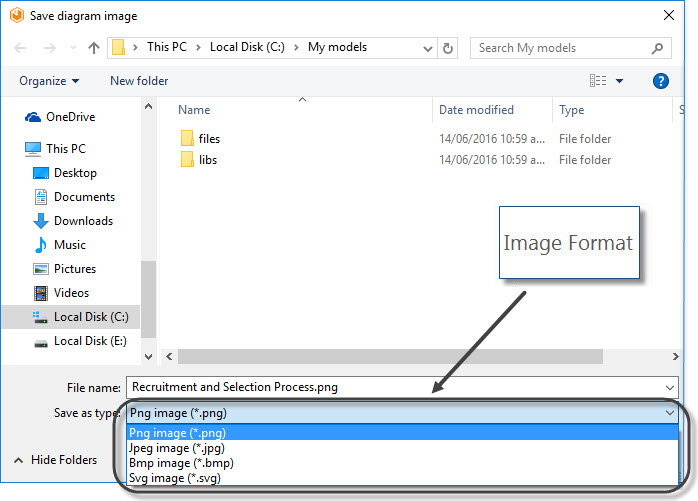The width and height of the screenshot is (698, 501).
Task: Select Local Disk (C:) in the sidebar
Action: [x=71, y=317]
